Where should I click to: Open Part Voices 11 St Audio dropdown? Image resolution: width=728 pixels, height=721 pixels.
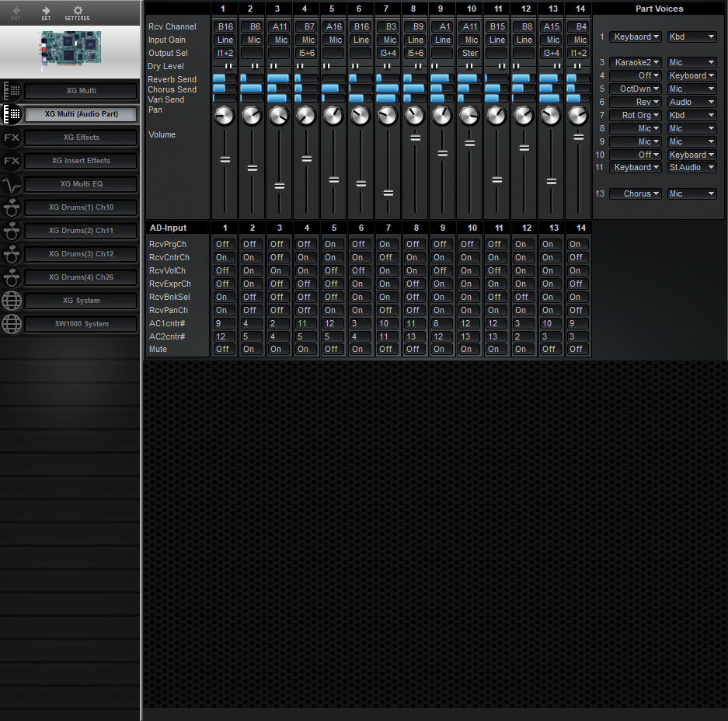click(x=691, y=167)
